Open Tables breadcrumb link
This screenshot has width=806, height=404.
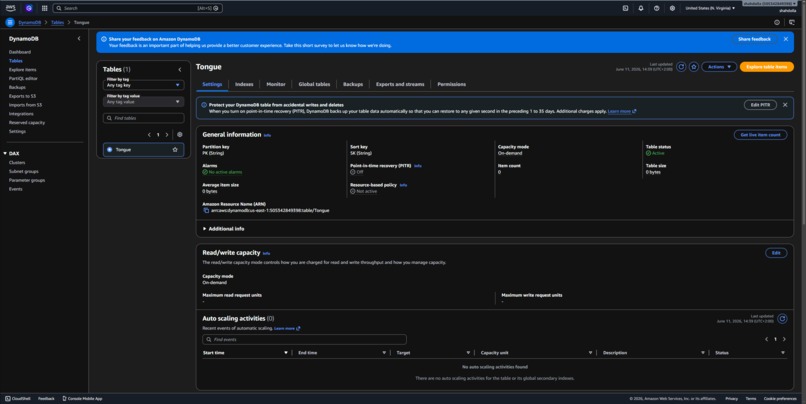58,23
